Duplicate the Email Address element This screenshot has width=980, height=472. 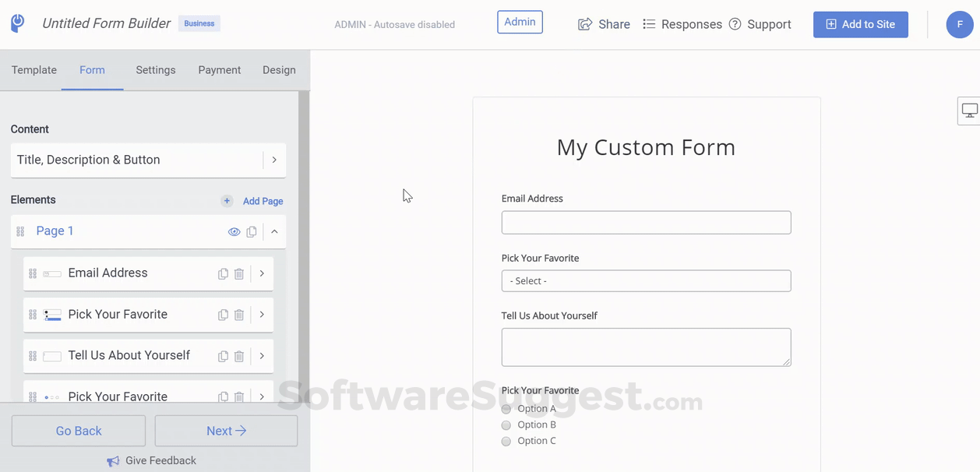(222, 273)
